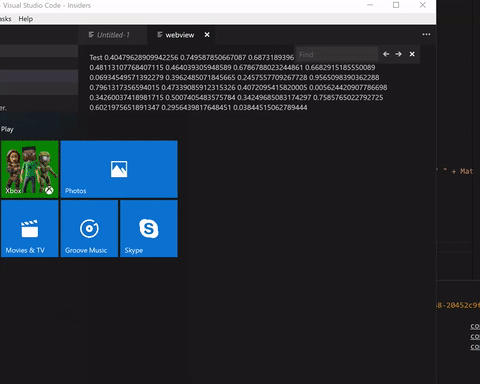Minimize the Visual Studio Code window
Viewport: 480px width, 384px height.
click(370, 5)
